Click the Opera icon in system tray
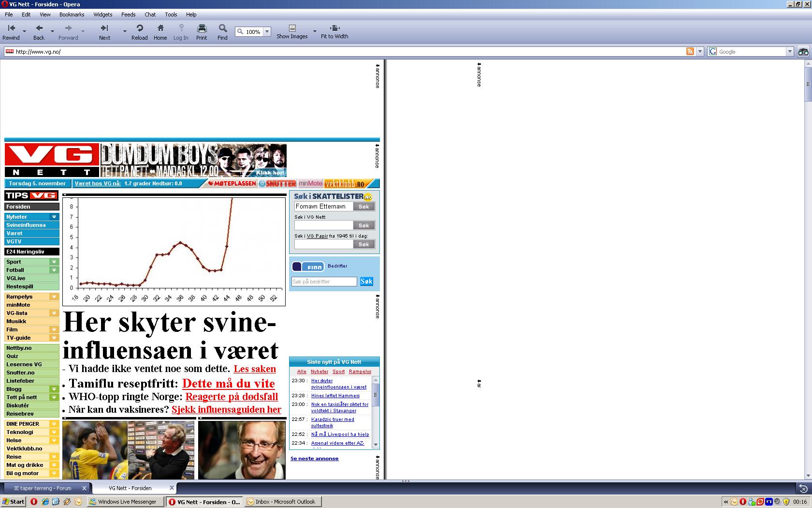Screen dimensions: 812x508 (x=743, y=502)
